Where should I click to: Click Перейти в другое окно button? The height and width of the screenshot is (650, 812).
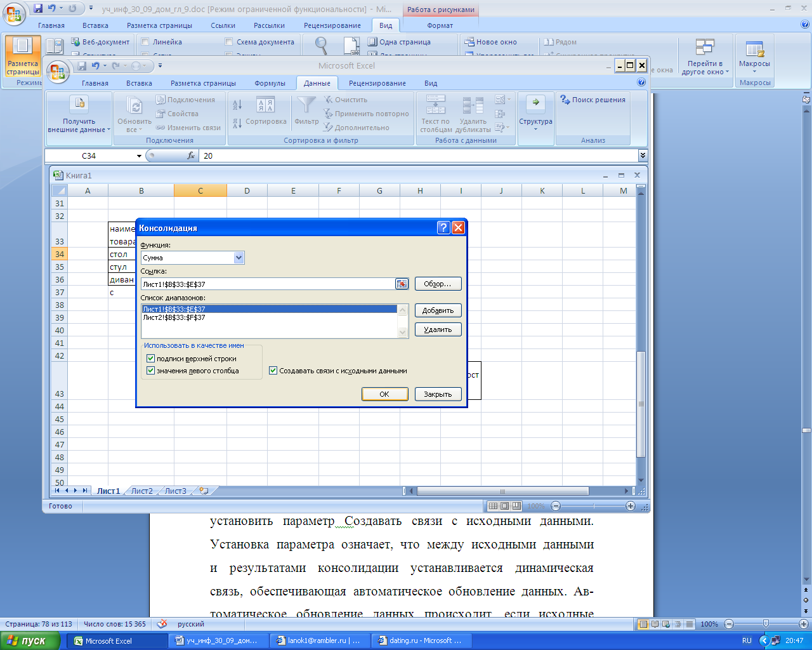(x=705, y=57)
